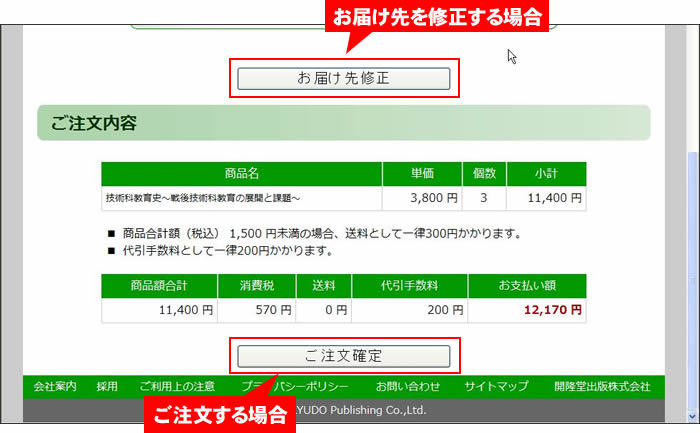The image size is (700, 433).
Task: Click the 消費税 column header
Action: tap(257, 286)
